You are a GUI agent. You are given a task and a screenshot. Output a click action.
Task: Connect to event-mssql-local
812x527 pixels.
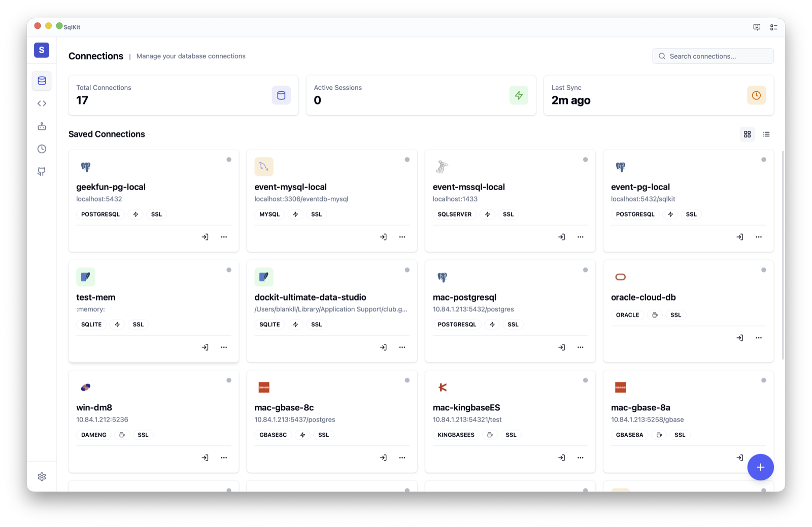(561, 237)
